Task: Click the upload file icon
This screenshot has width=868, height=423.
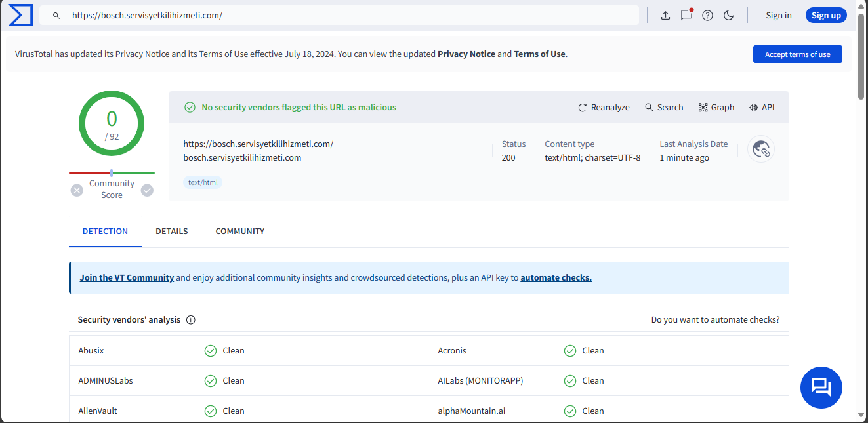Action: coord(665,16)
